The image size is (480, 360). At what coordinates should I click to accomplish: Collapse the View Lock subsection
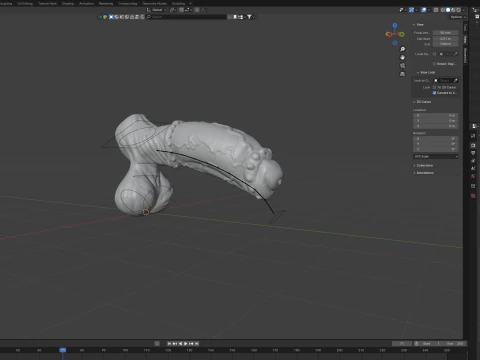click(x=418, y=72)
